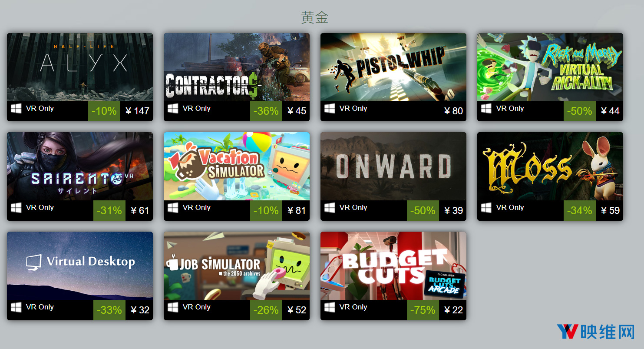Click Windows icon under Sairento VR tile
The height and width of the screenshot is (349, 644).
16,208
